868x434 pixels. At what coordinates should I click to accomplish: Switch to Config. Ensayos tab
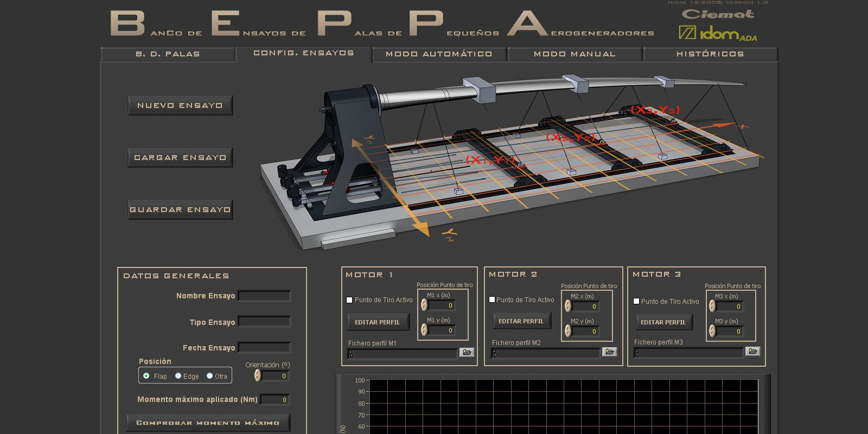(304, 53)
